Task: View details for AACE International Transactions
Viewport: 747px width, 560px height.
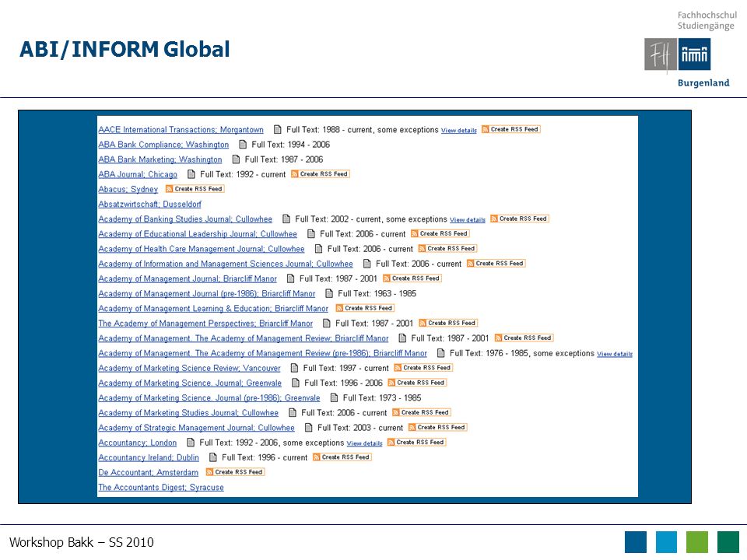Action: point(459,131)
